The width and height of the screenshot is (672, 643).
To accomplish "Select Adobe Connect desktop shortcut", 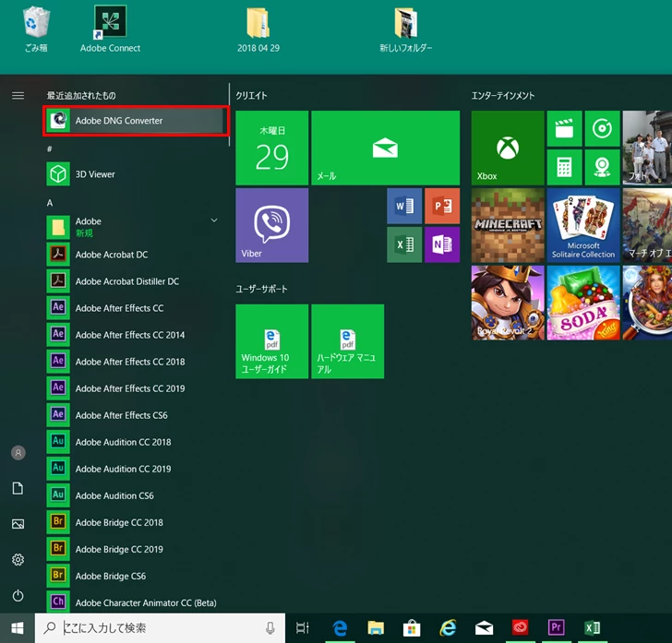I will [110, 30].
